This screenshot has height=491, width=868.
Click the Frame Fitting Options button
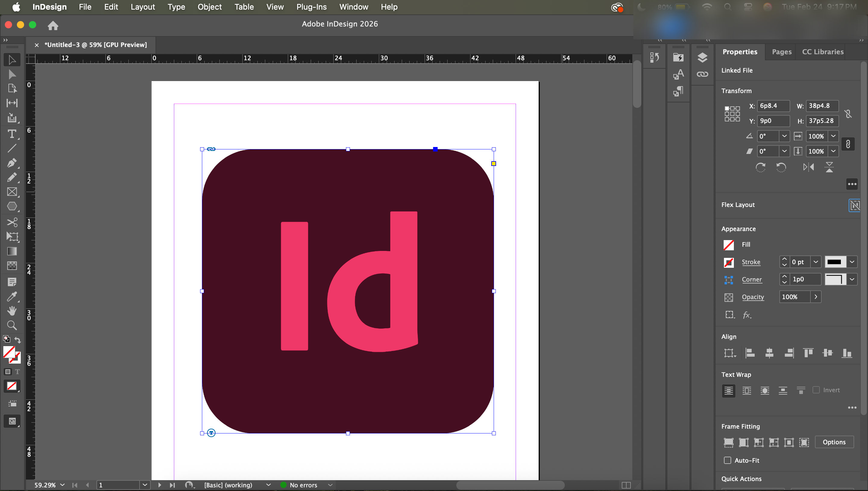(x=834, y=442)
